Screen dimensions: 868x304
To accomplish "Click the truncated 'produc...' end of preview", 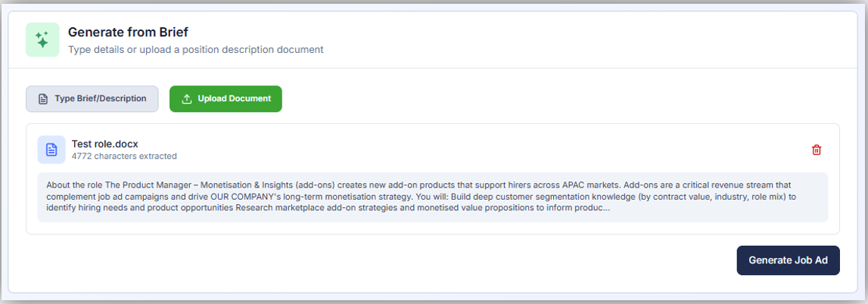I will [x=591, y=209].
